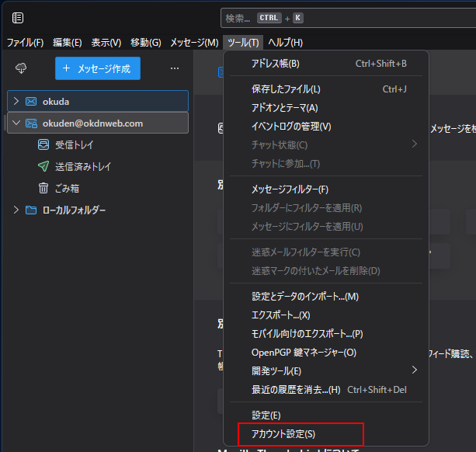Choose 設定(E) from the Tools menu
The image size is (476, 452).
coord(266,415)
